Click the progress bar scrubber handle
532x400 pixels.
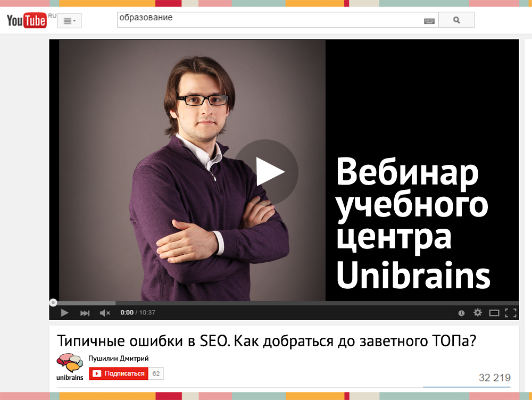pyautogui.click(x=53, y=303)
